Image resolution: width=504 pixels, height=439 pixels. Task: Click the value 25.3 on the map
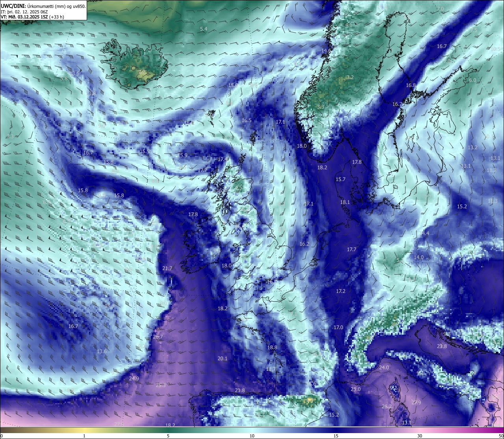tap(161, 385)
